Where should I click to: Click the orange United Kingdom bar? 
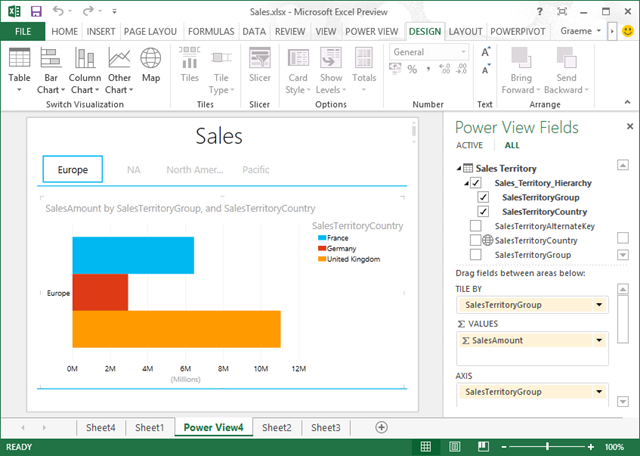pos(175,329)
